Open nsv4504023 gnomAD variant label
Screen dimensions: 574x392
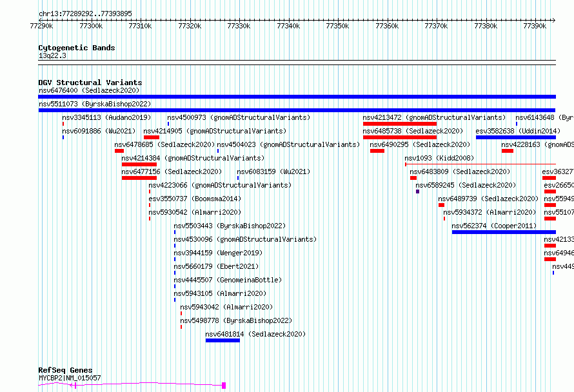(288, 144)
